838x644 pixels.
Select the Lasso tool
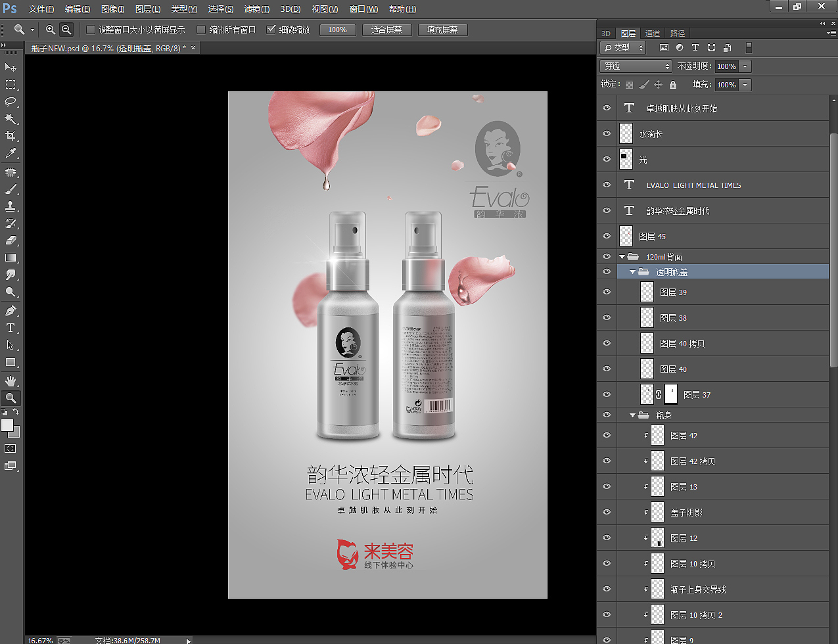coord(11,102)
